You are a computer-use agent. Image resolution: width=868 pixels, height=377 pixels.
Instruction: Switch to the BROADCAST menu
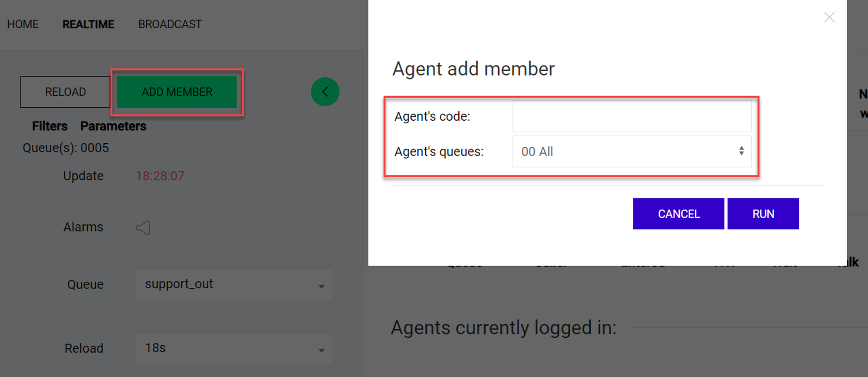pyautogui.click(x=170, y=24)
